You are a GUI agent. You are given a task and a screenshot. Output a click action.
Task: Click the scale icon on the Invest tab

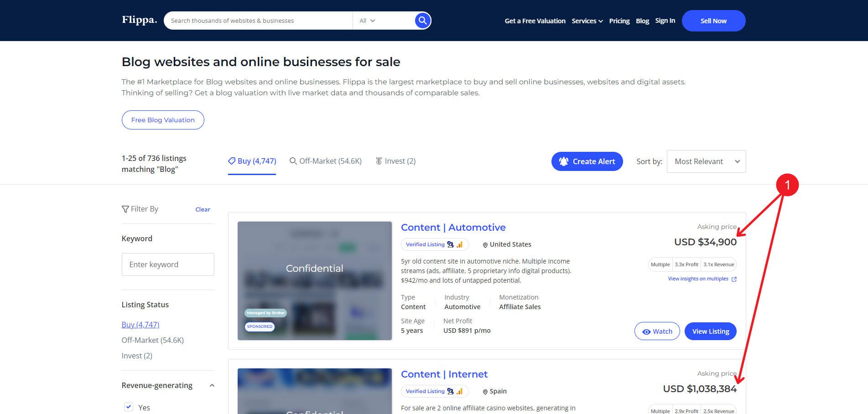pyautogui.click(x=379, y=161)
